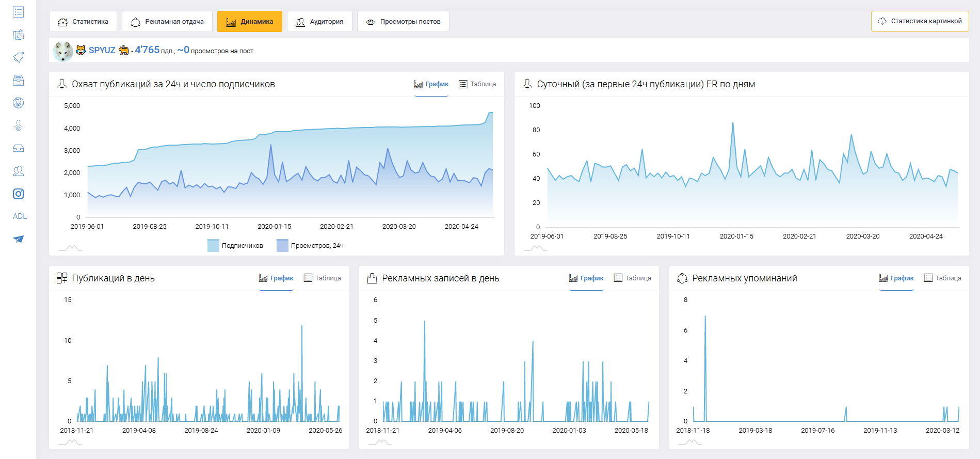Select График view for Рекламных упоминаний

(x=896, y=278)
